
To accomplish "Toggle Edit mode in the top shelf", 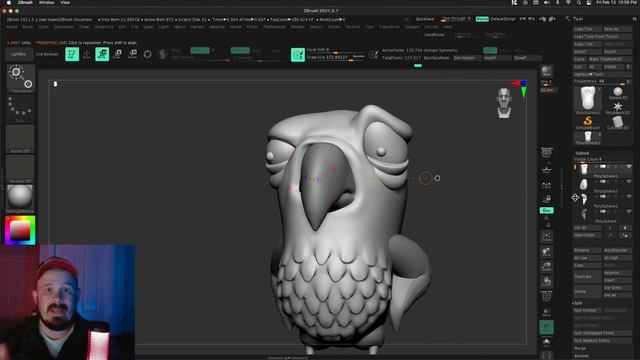I will click(72, 54).
